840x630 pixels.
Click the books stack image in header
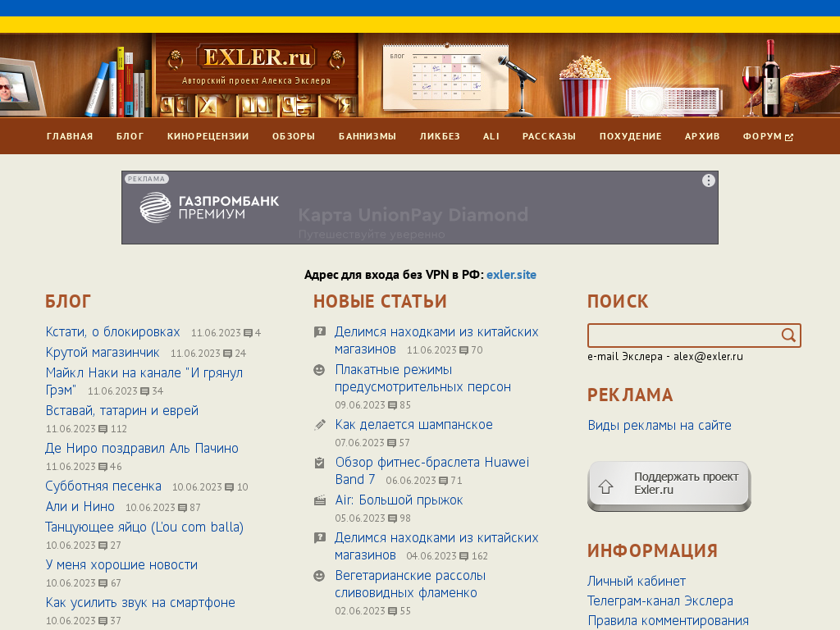118,83
